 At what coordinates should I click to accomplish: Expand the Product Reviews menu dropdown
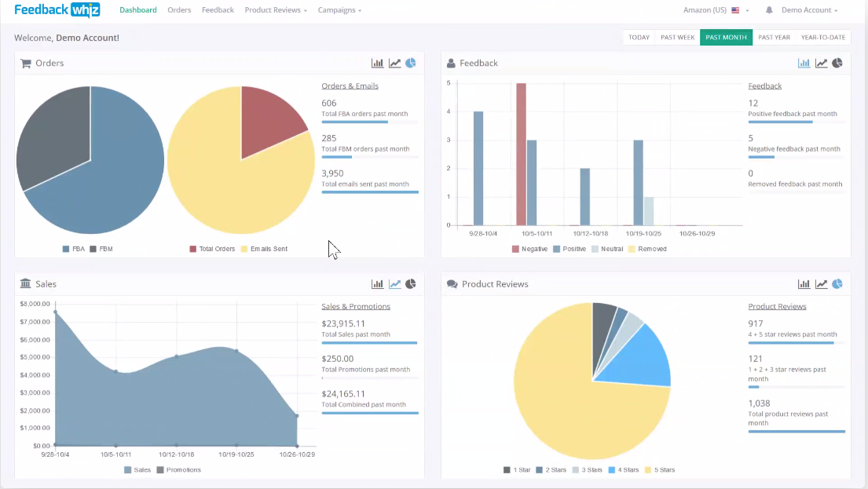point(276,10)
